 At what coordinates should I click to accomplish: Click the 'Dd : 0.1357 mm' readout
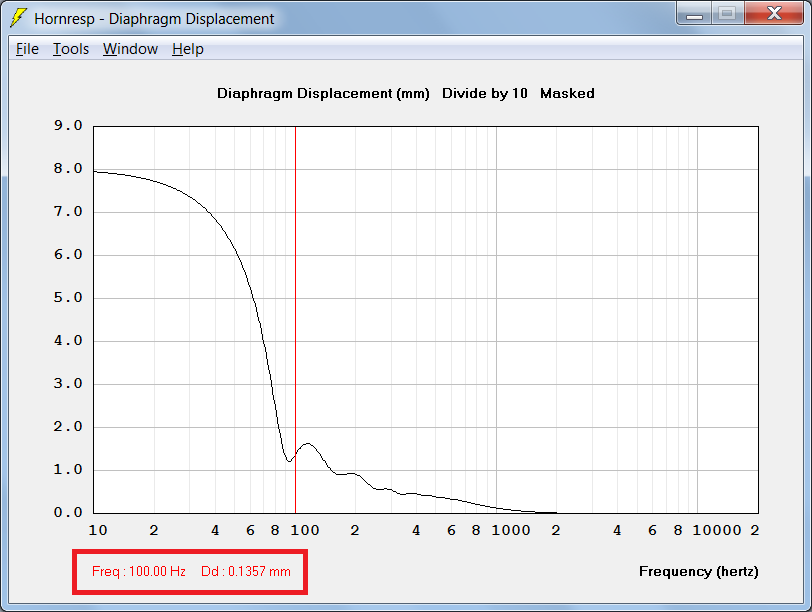[x=245, y=572]
